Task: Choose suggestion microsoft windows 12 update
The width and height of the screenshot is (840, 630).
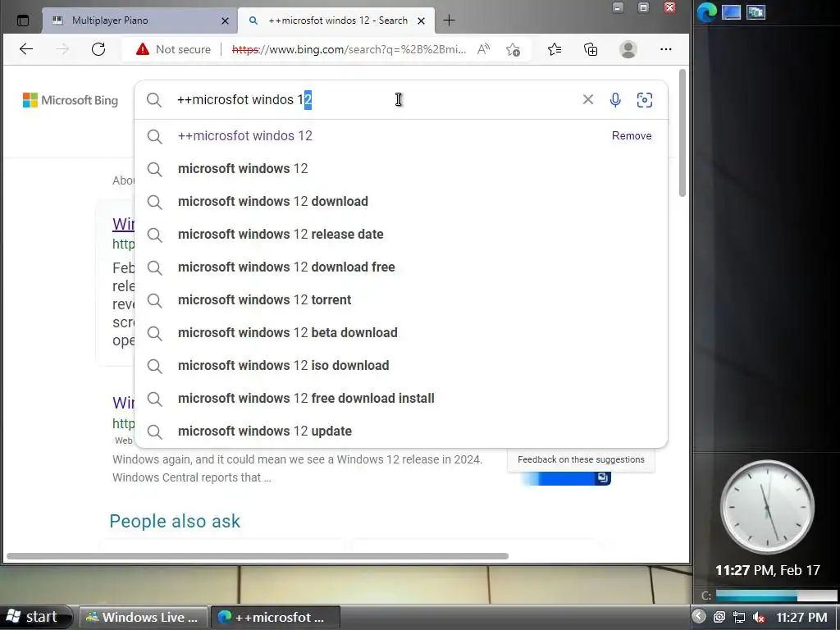Action: [400, 431]
